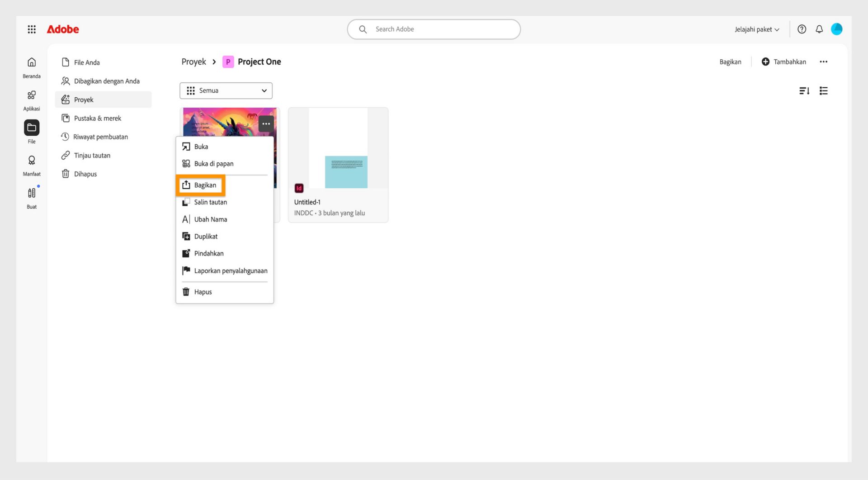Expand the Jelajahi paket dropdown
This screenshot has width=868, height=480.
click(x=756, y=29)
